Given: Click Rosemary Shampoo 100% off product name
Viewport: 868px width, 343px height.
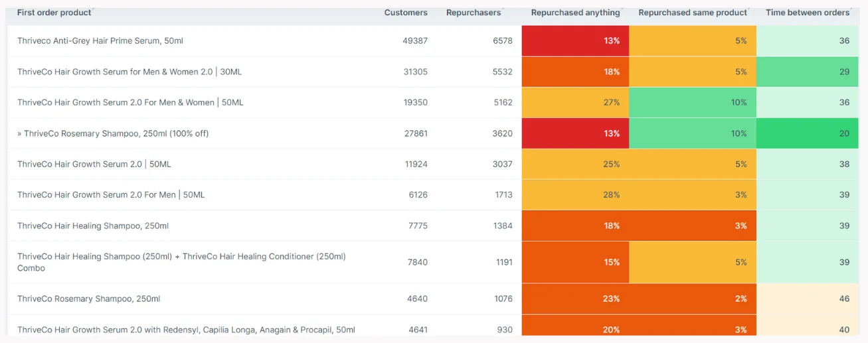Looking at the screenshot, I should [113, 133].
